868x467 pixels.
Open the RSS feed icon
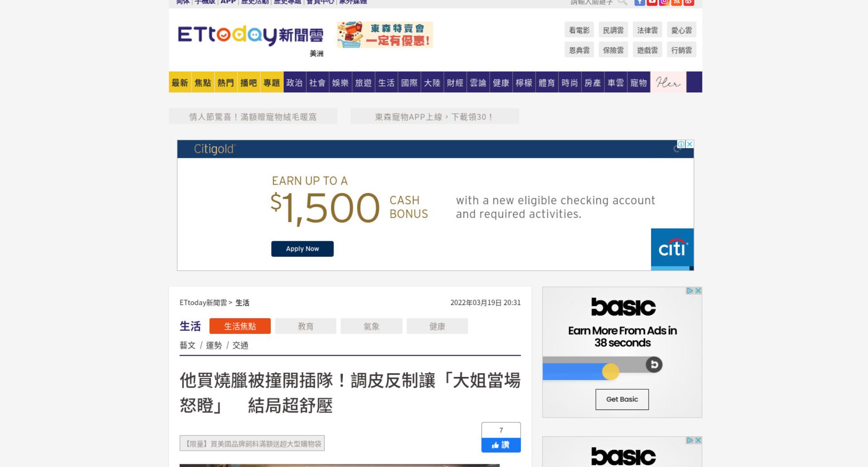(x=676, y=2)
